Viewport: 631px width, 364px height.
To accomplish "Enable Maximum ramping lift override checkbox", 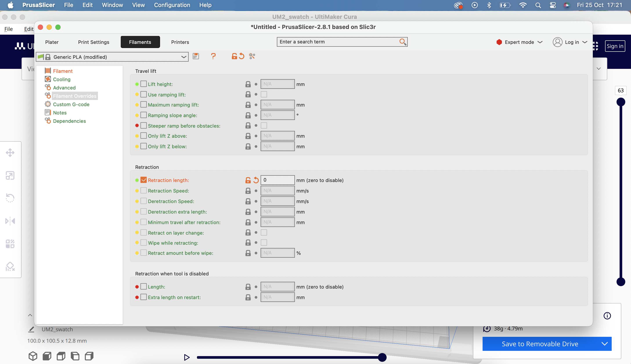I will click(143, 104).
